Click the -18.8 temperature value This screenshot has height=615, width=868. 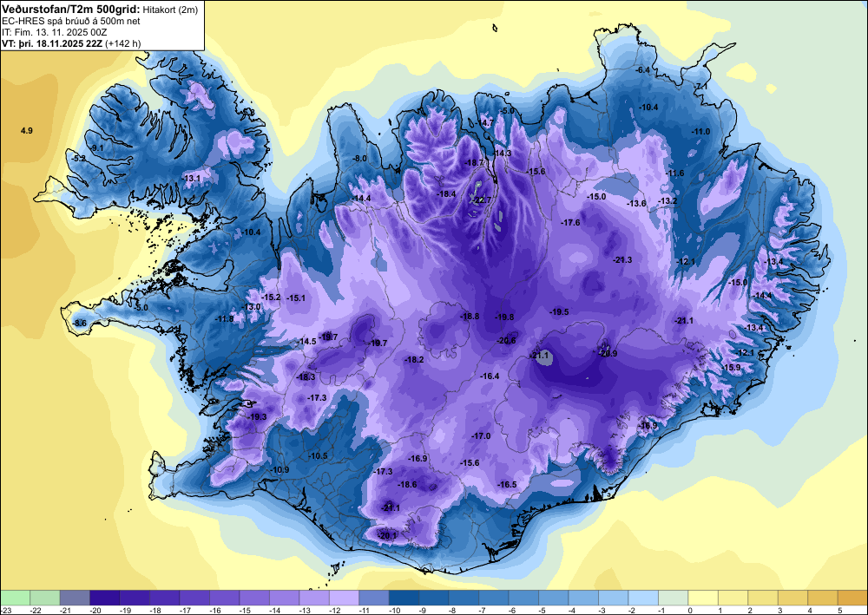[470, 317]
